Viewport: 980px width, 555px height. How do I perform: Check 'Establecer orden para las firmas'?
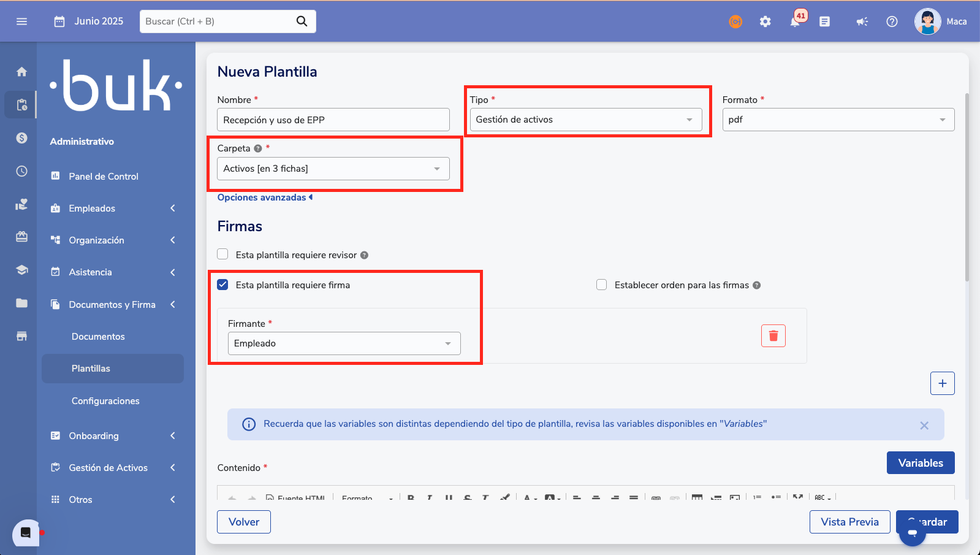click(602, 285)
